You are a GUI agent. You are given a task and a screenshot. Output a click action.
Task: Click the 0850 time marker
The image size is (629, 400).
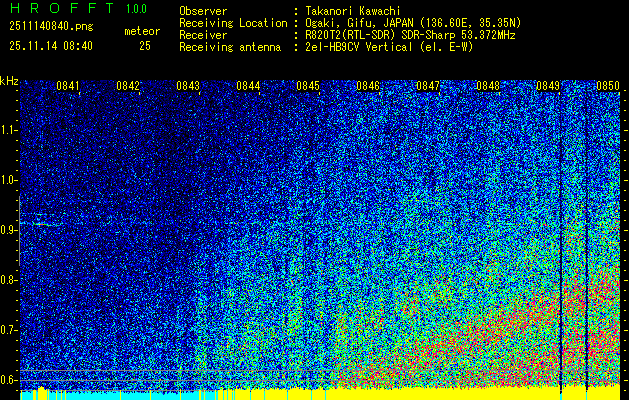coord(608,86)
